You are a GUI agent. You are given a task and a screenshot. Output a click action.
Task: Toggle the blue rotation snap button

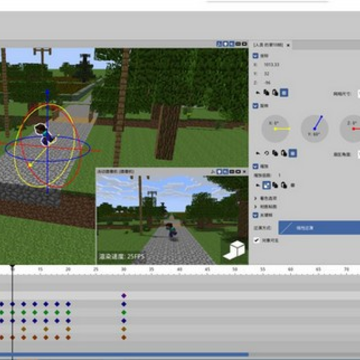pyautogui.click(x=293, y=153)
